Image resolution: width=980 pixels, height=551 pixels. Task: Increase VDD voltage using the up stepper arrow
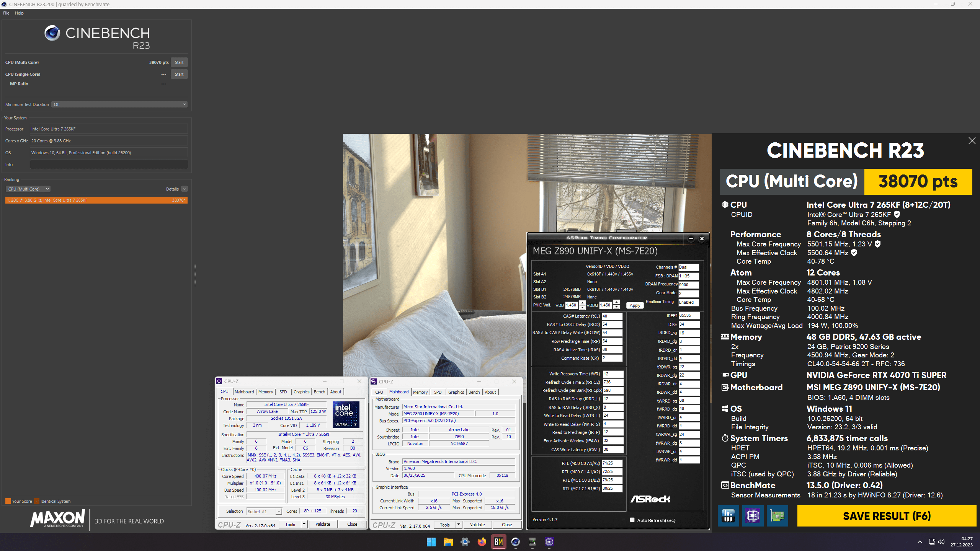582,303
